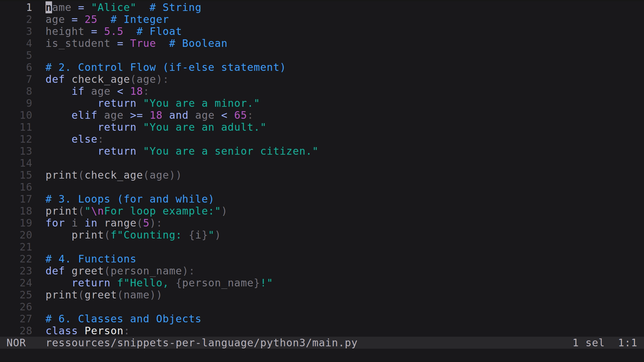The image size is (644, 362).
Task: Click print(check_age(age)) on line 15
Action: (x=113, y=175)
